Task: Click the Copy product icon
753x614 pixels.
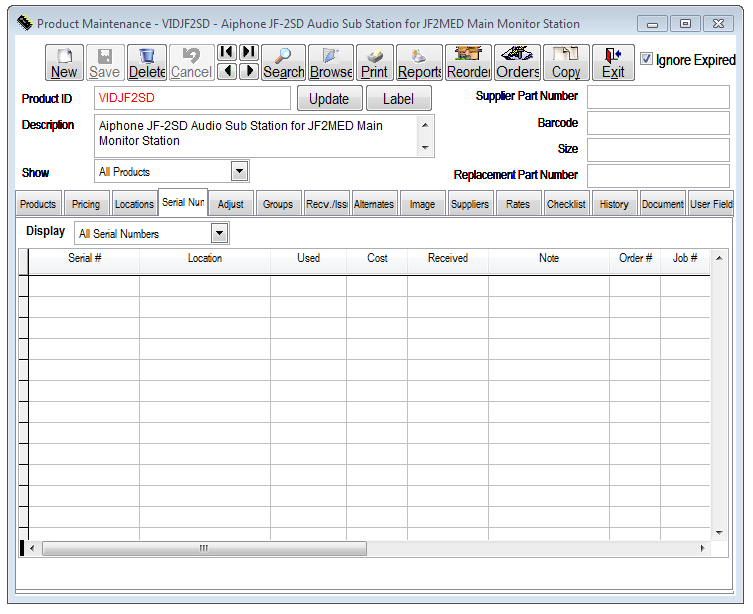Action: tap(566, 62)
